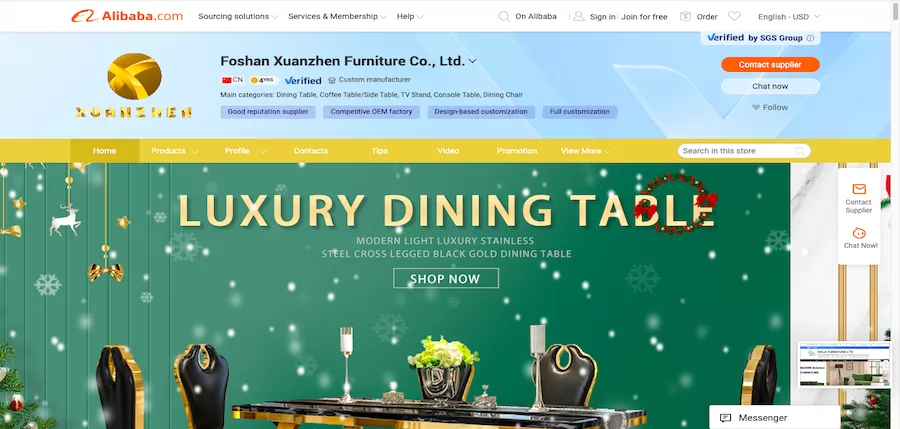Open the favorites heart icon
The height and width of the screenshot is (429, 900).
click(x=734, y=17)
